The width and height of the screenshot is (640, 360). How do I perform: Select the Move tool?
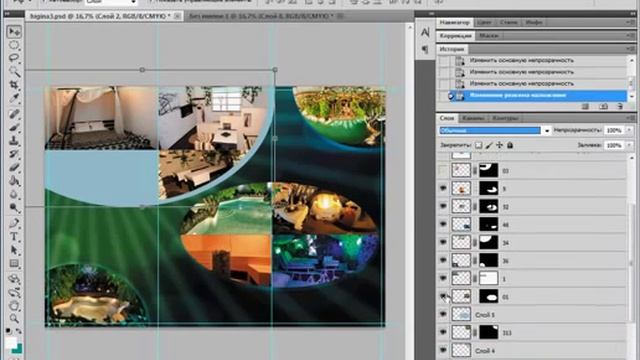pyautogui.click(x=14, y=31)
